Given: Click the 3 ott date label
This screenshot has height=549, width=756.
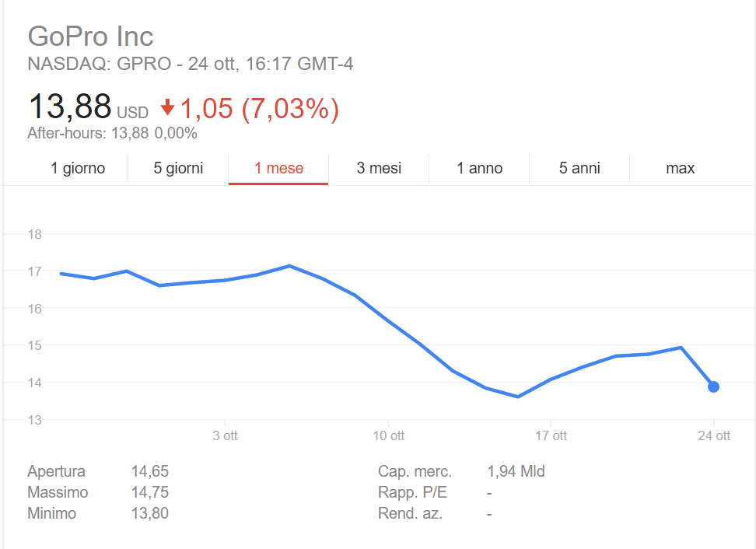Looking at the screenshot, I should (225, 435).
